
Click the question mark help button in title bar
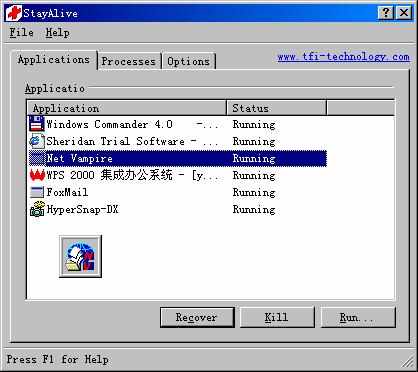pos(386,13)
